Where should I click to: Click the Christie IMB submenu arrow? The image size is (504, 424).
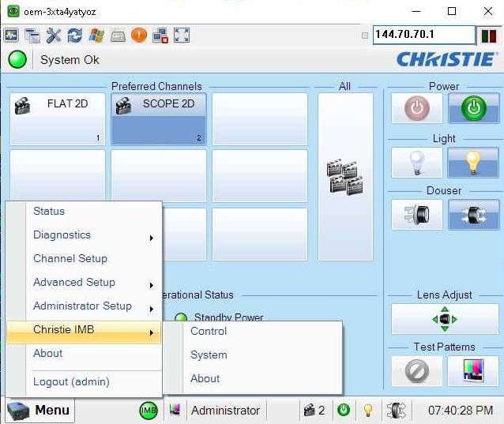click(152, 332)
